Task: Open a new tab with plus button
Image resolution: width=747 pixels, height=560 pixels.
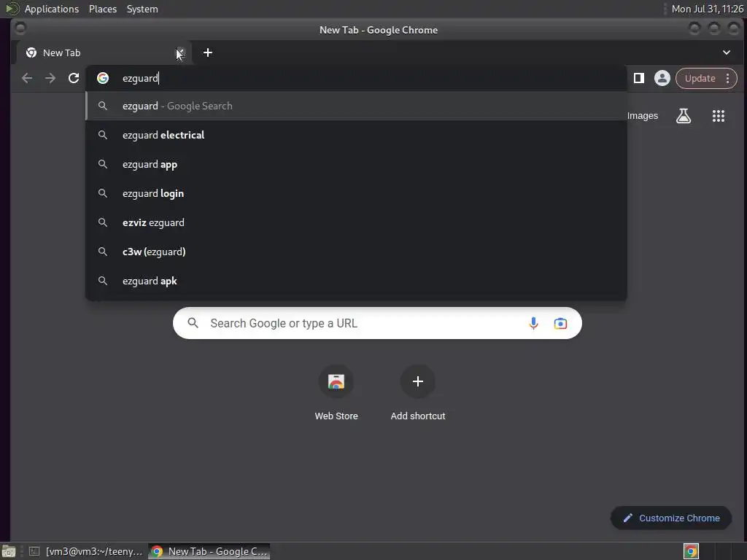Action: 208,52
